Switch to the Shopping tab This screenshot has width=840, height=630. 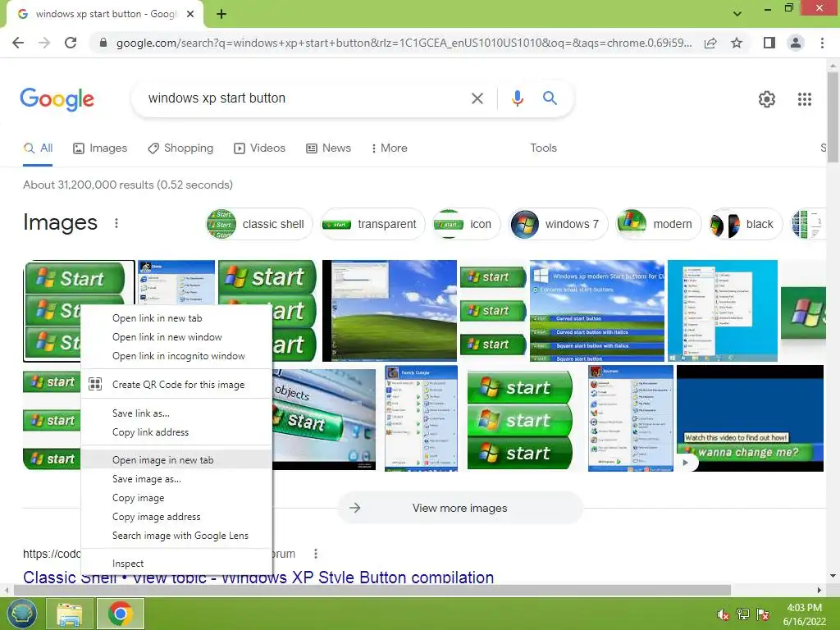click(180, 148)
